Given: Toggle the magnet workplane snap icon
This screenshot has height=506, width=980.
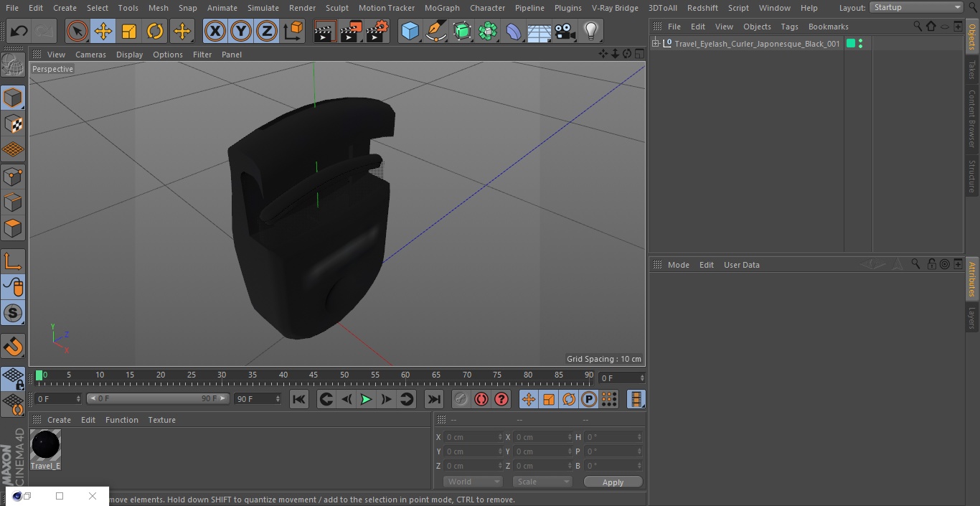Looking at the screenshot, I should (13, 346).
